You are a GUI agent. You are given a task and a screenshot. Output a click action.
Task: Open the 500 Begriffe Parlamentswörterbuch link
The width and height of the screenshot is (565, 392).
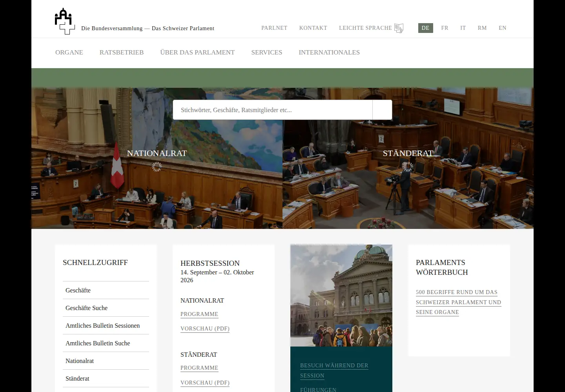(x=458, y=302)
